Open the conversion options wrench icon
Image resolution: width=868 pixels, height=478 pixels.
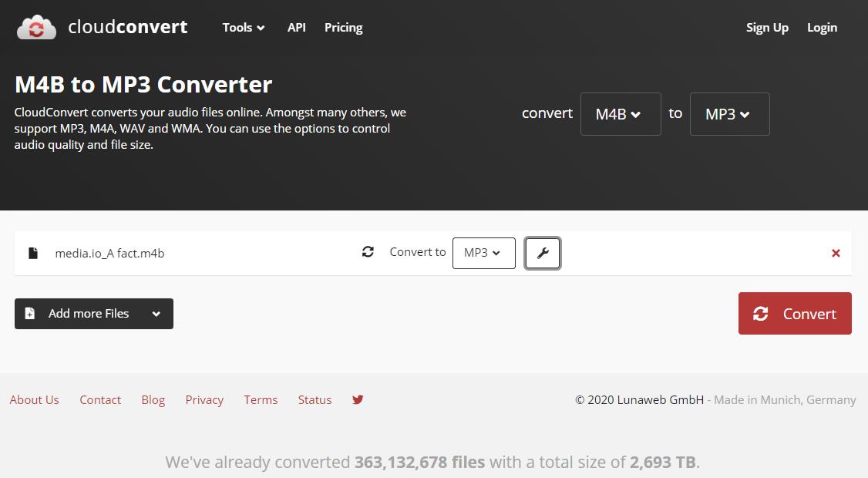[543, 253]
